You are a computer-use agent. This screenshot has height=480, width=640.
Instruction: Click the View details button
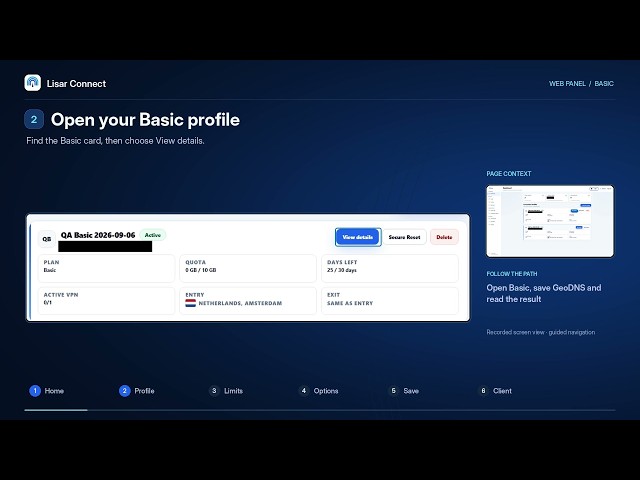point(358,237)
